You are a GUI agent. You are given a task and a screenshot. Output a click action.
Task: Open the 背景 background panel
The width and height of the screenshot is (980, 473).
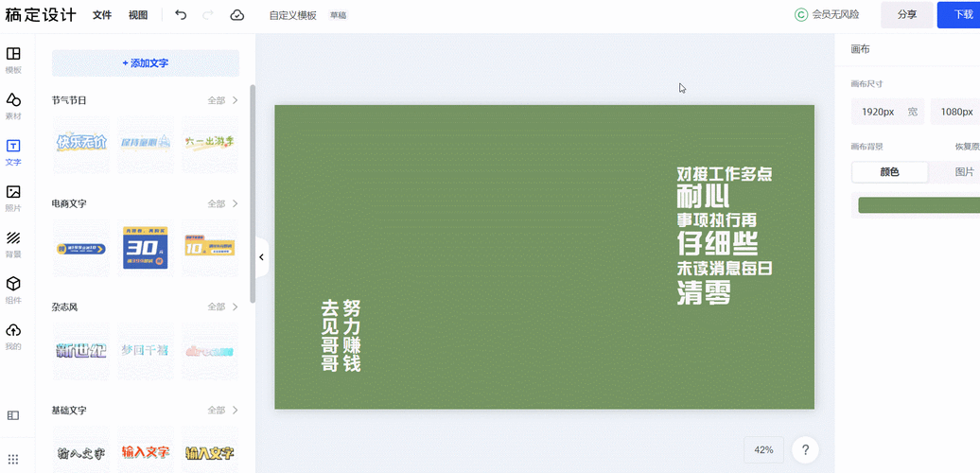13,244
